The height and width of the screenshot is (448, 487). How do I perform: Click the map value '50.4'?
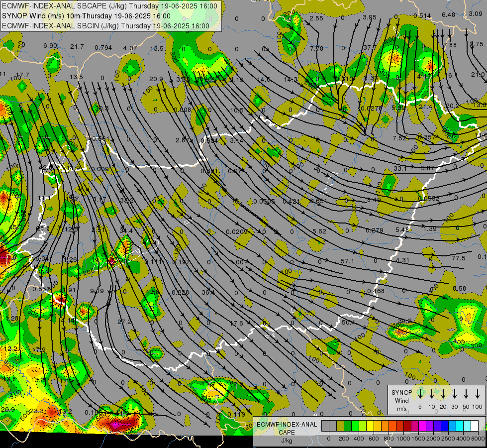coord(348,323)
